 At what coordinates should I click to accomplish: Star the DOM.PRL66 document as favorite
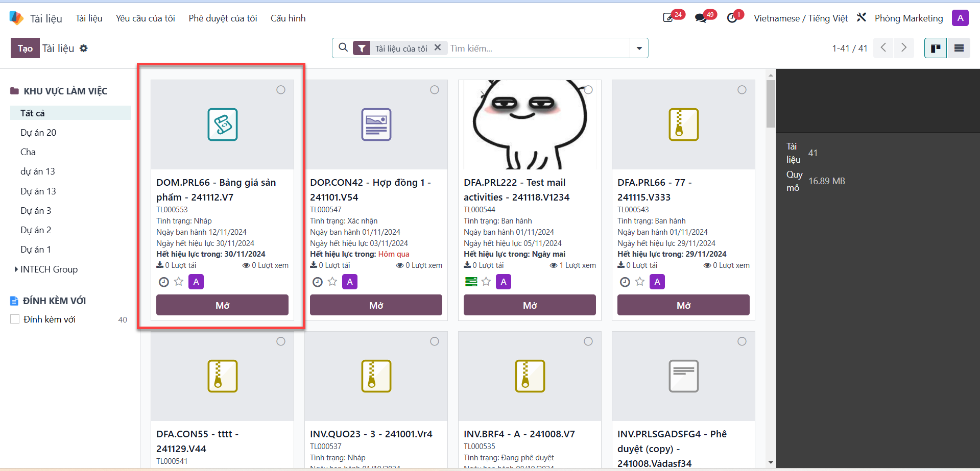point(179,281)
